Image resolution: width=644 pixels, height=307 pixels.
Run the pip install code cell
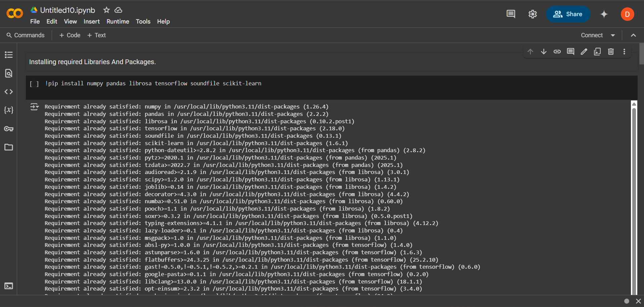tap(34, 84)
